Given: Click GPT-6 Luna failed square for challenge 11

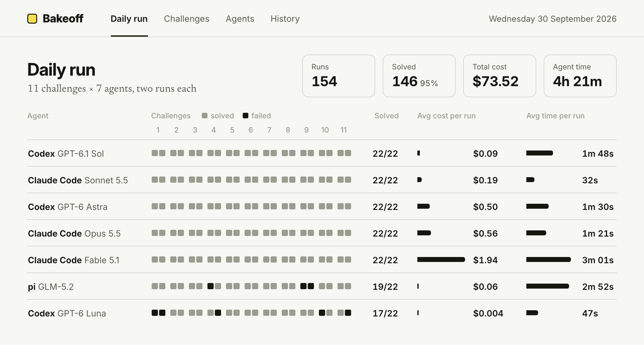Looking at the screenshot, I should point(348,313).
